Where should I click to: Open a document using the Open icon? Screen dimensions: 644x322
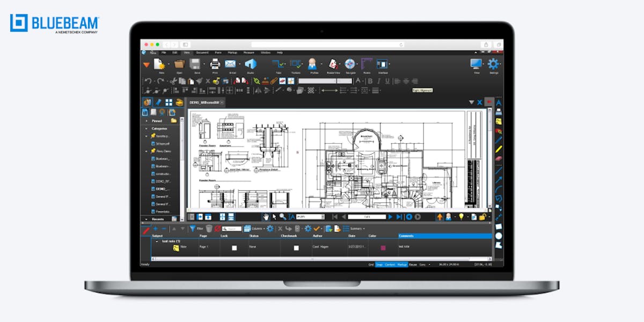pyautogui.click(x=179, y=63)
